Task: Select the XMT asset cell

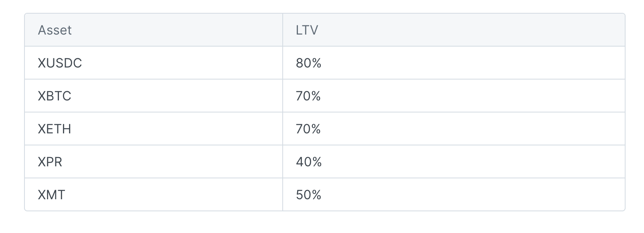Action: [154, 195]
